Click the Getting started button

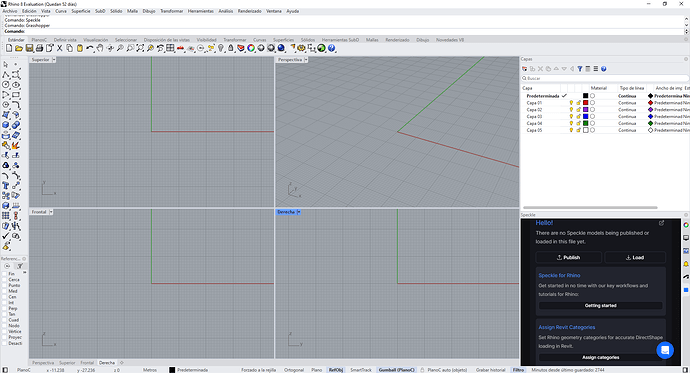coord(601,306)
